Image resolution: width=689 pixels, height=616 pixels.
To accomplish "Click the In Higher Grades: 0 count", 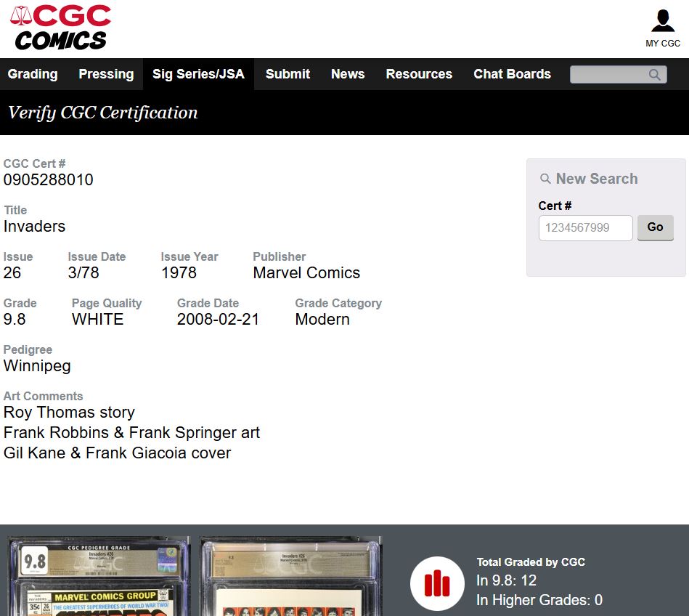I will point(539,600).
